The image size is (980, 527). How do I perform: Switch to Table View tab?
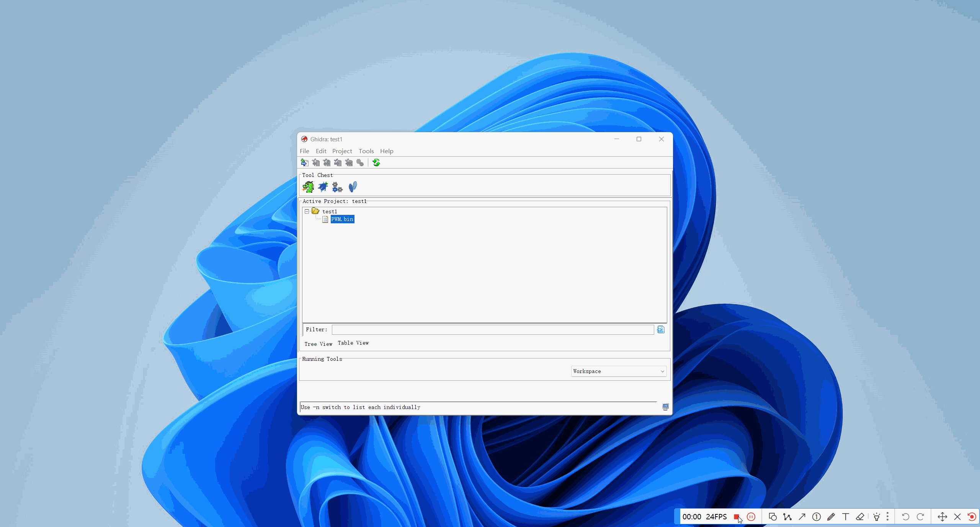pos(353,343)
